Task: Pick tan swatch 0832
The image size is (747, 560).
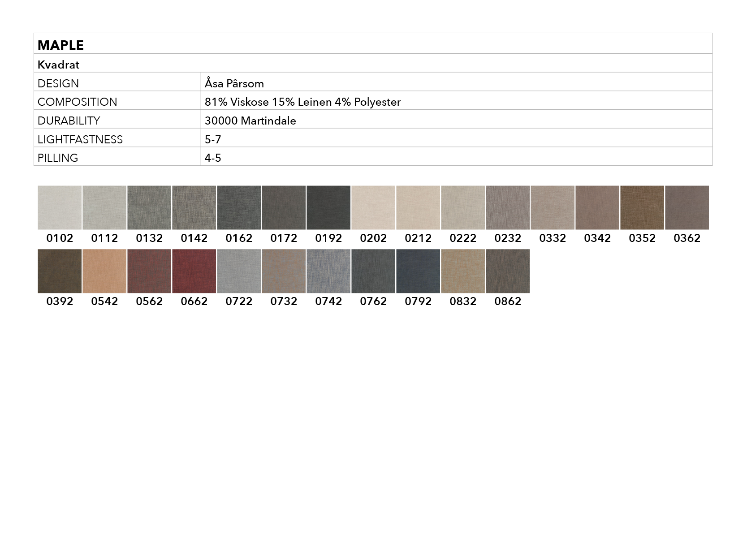Action: click(463, 271)
